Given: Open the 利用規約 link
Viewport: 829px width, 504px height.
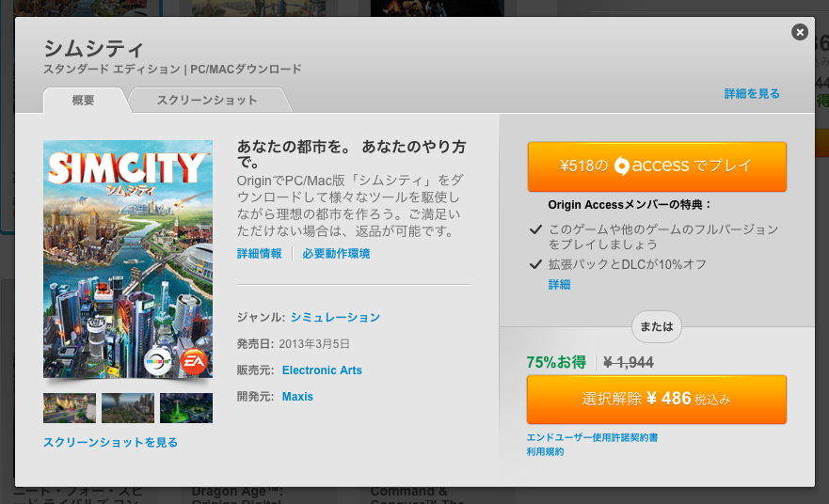Looking at the screenshot, I should [x=545, y=451].
